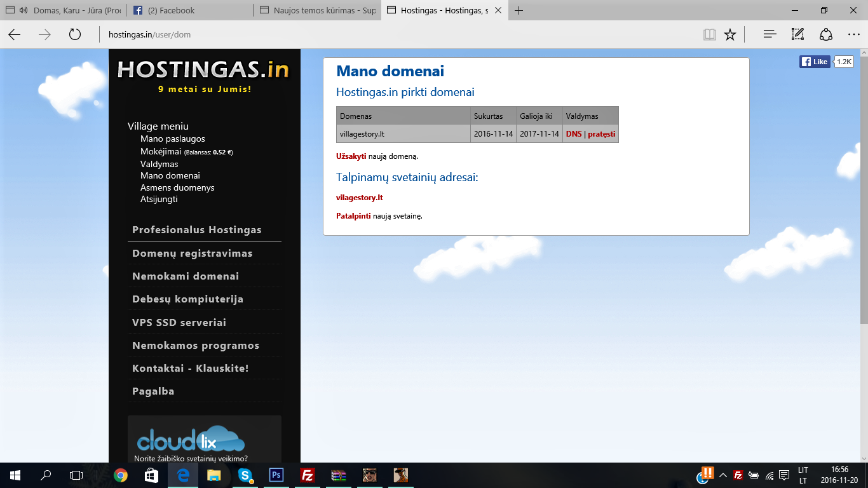Open WinRAR from the taskbar

click(x=339, y=475)
